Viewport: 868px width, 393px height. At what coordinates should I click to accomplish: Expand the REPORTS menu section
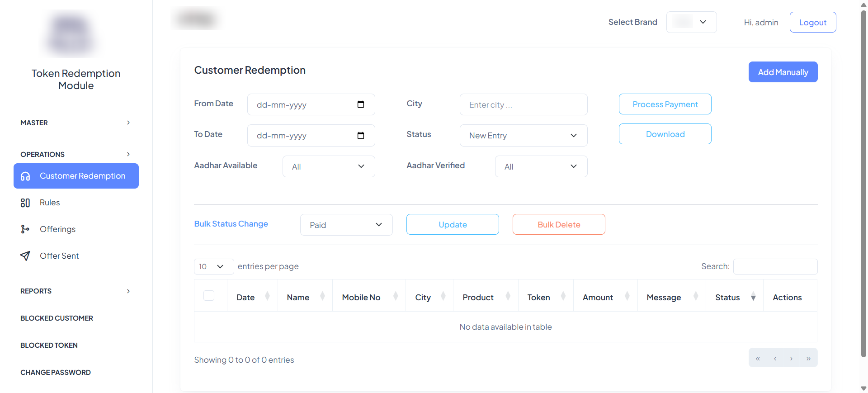pyautogui.click(x=76, y=291)
